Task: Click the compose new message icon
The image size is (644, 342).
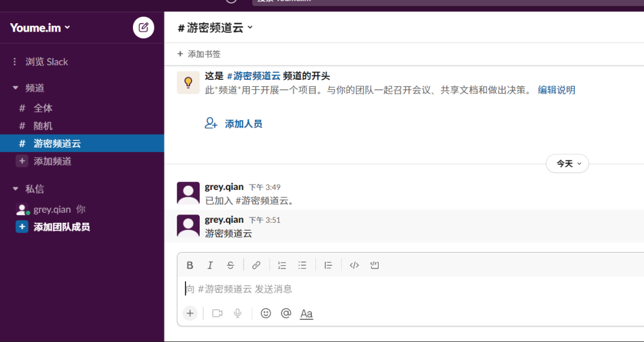Action: click(x=143, y=27)
